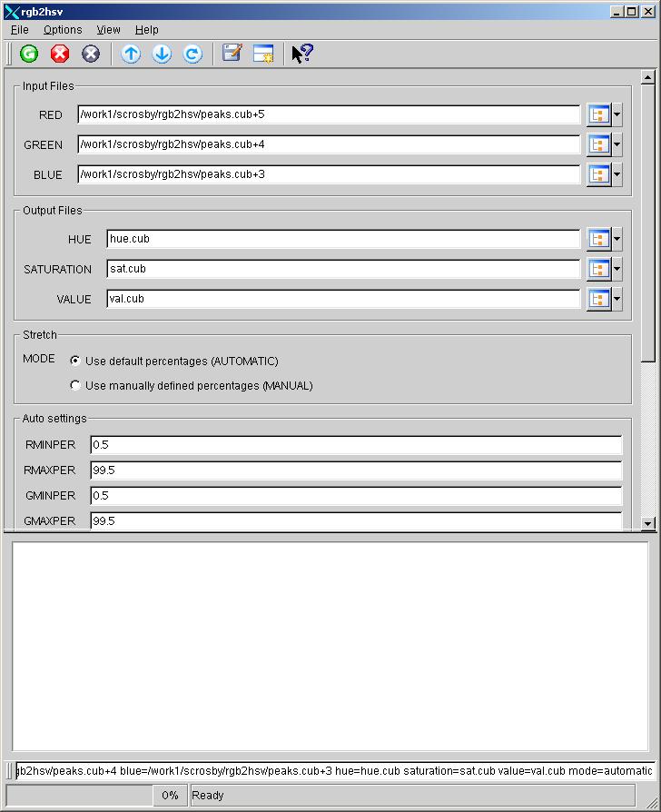The height and width of the screenshot is (812, 661).
Task: Click the gray Exit icon in toolbar
Action: point(91,54)
